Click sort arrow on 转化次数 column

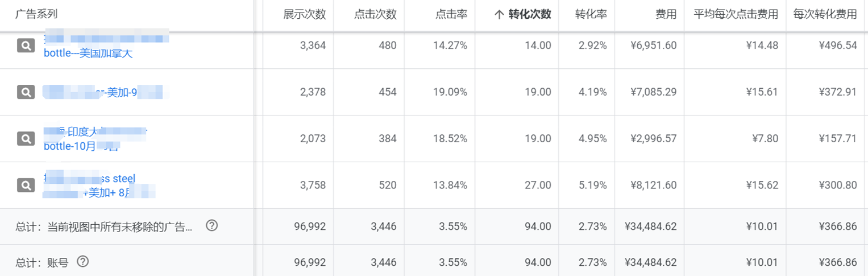[499, 15]
